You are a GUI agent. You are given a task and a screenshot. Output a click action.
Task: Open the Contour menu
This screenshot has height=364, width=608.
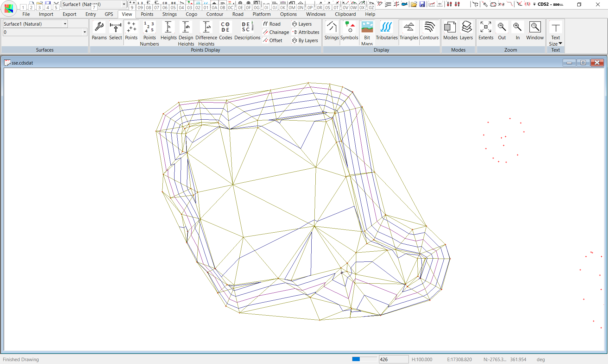[x=214, y=14]
